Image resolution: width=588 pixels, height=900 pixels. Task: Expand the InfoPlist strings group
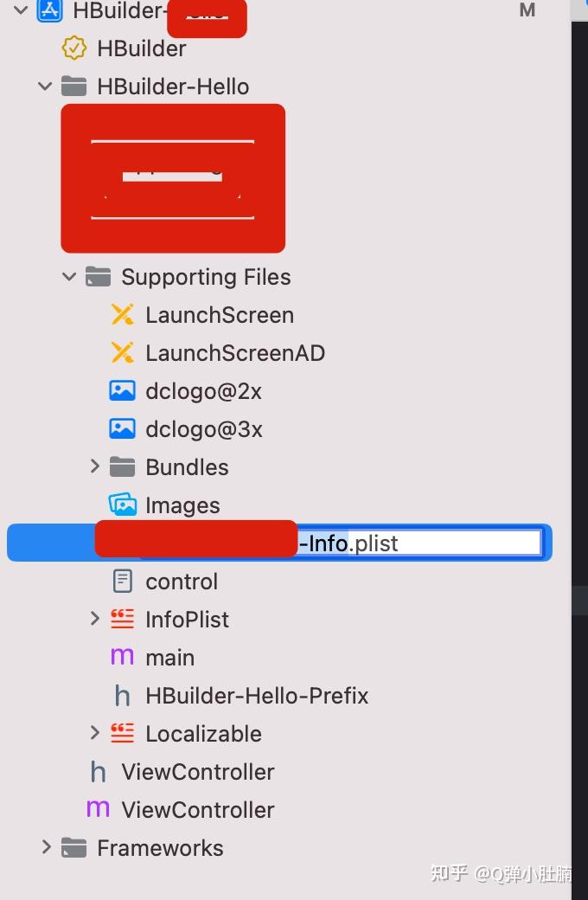click(94, 619)
